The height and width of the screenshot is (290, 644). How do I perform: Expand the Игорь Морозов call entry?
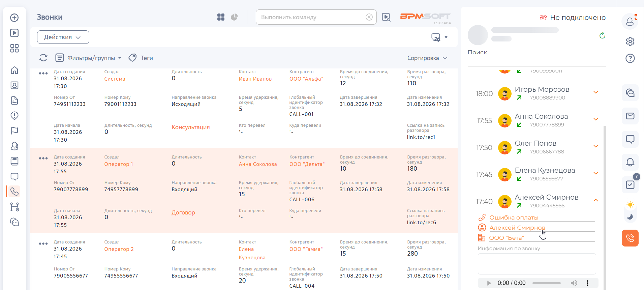595,92
